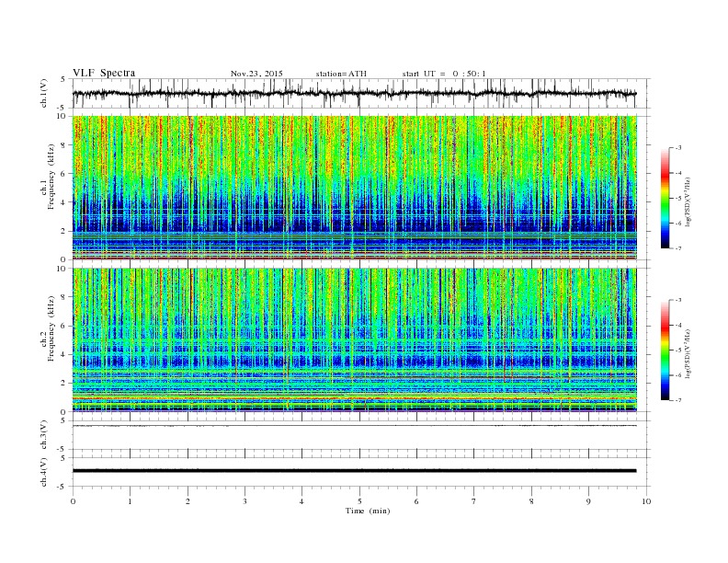Click inside the ch.2 spectrogram panel
This screenshot has height=563, width=728.
tap(354, 339)
